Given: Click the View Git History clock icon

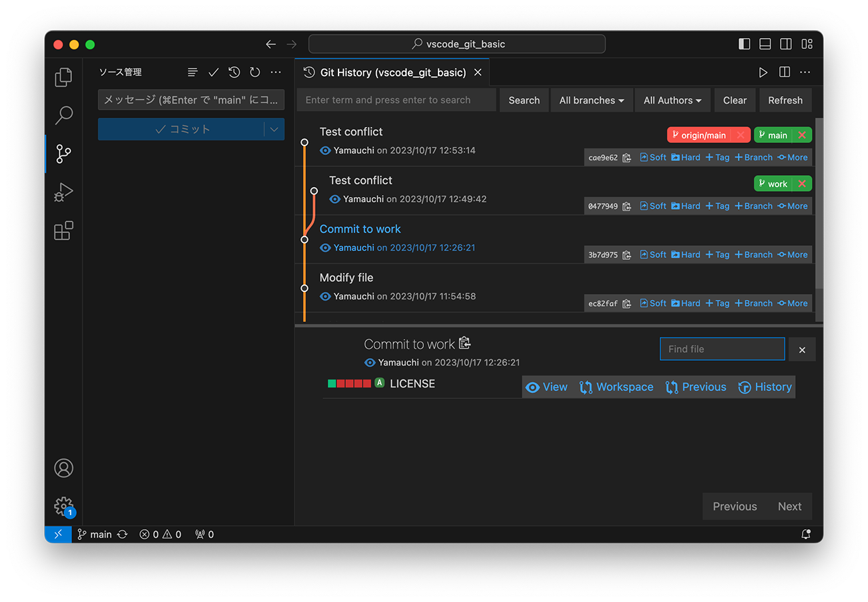Looking at the screenshot, I should click(234, 71).
